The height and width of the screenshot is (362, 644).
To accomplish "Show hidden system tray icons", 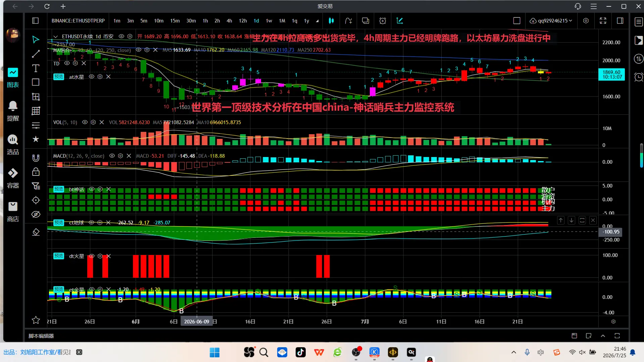I will tap(513, 352).
